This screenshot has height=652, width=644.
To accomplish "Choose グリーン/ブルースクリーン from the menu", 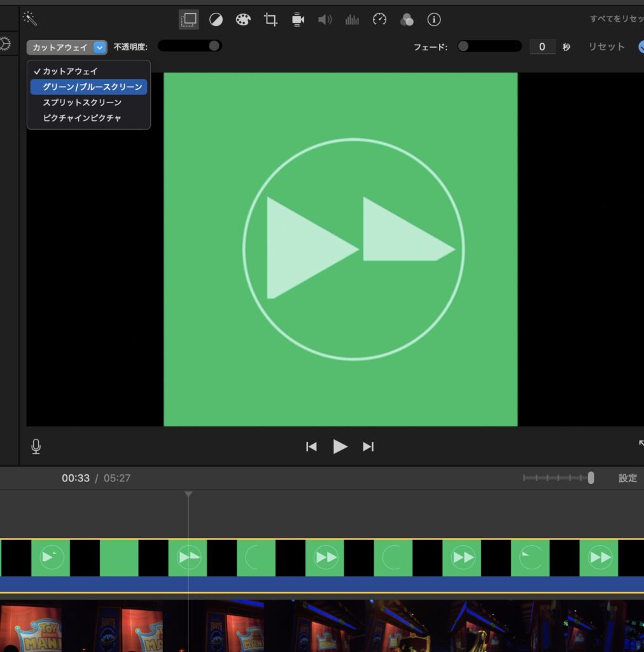I will pos(92,87).
